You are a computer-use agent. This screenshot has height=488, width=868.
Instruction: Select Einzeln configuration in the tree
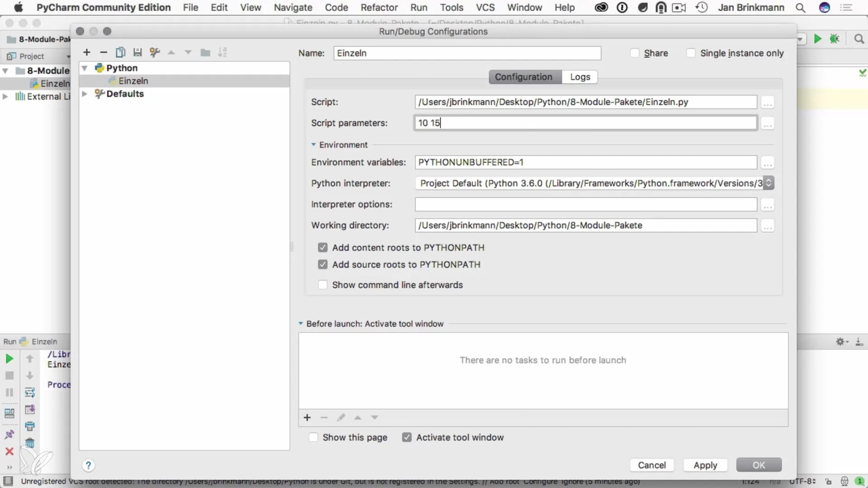(184, 81)
